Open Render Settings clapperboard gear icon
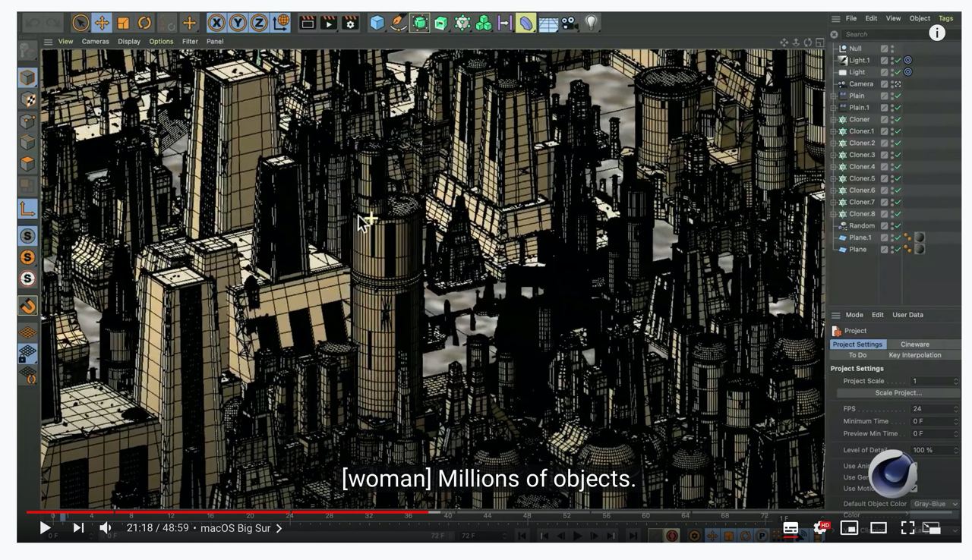 point(350,23)
